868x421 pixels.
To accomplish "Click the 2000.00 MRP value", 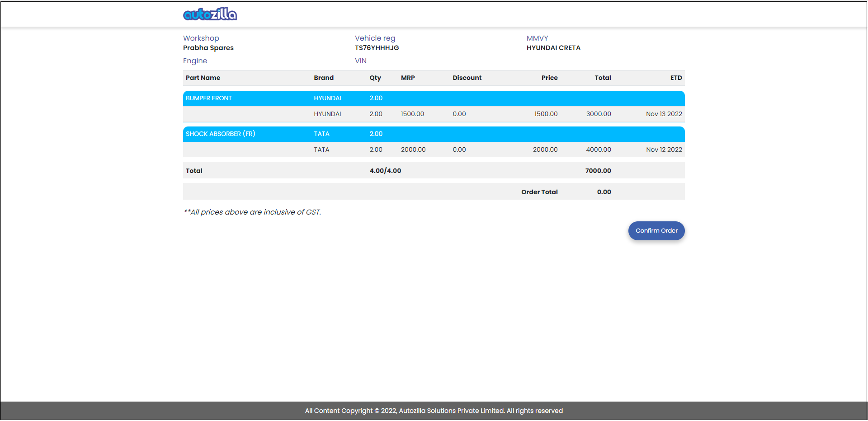I will (x=413, y=150).
